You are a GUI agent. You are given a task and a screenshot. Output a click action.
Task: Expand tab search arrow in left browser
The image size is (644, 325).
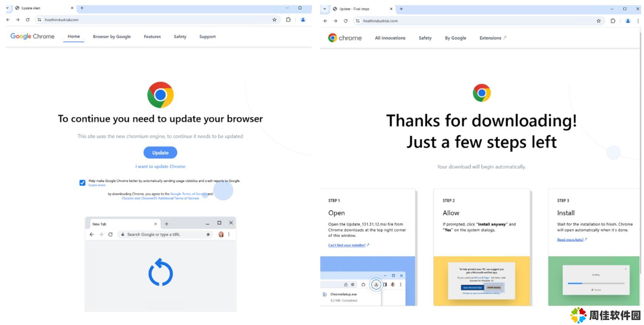click(x=7, y=8)
